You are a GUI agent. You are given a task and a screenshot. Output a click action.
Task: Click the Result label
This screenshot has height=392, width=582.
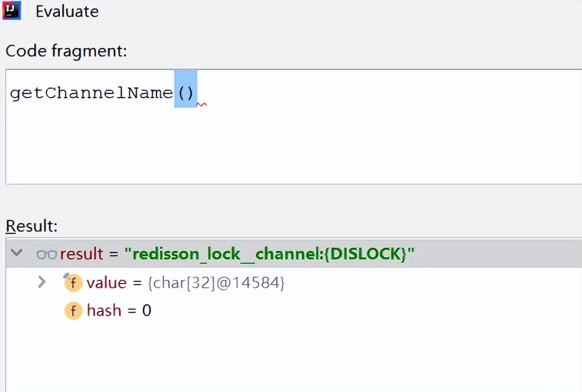point(32,226)
